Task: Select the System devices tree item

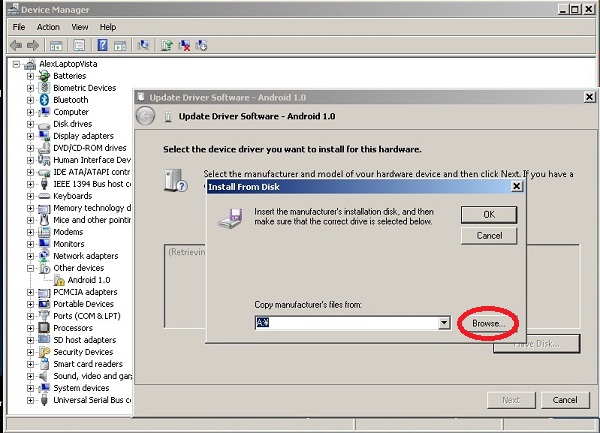Action: [x=81, y=388]
